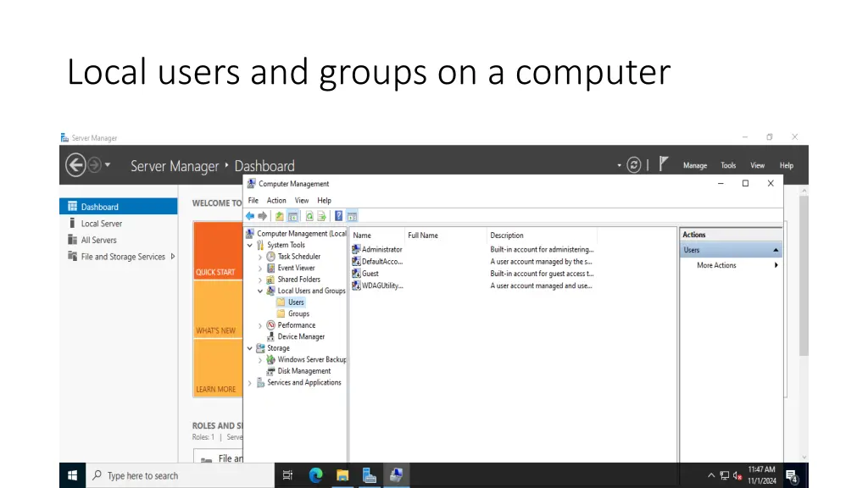Expand the Performance tree node

pos(260,326)
